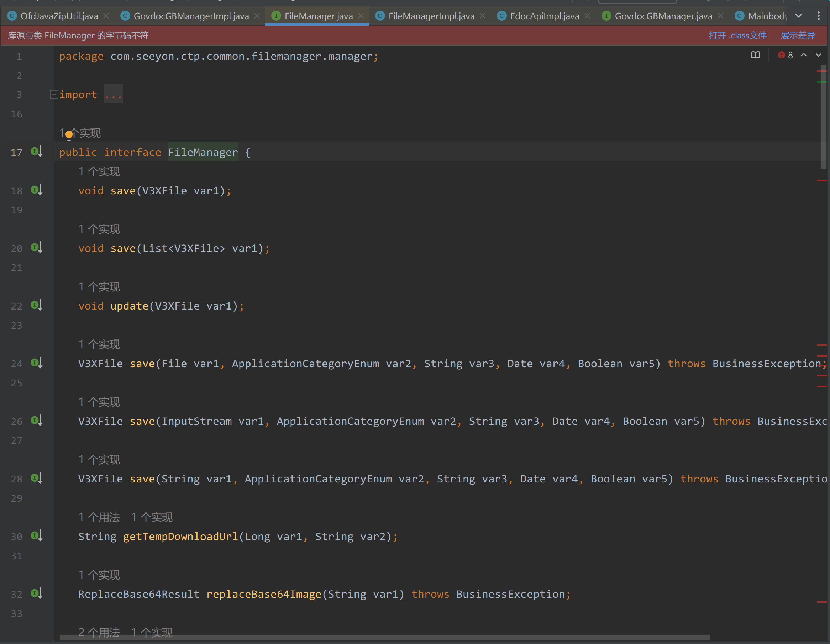Close the GovdocGBManagerImpl.java tab
830x644 pixels.
[x=257, y=16]
